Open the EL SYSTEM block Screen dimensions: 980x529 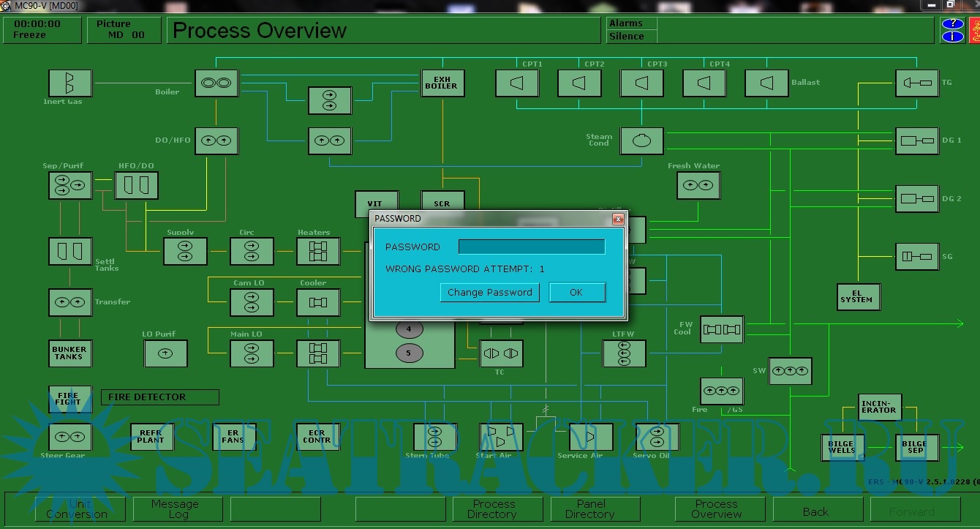(x=859, y=297)
